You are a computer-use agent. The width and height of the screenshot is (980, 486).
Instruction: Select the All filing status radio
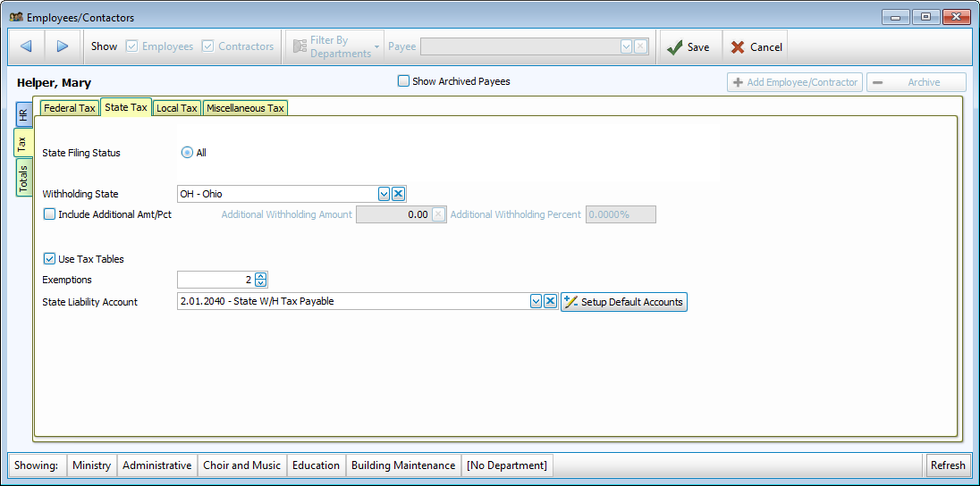click(x=187, y=153)
